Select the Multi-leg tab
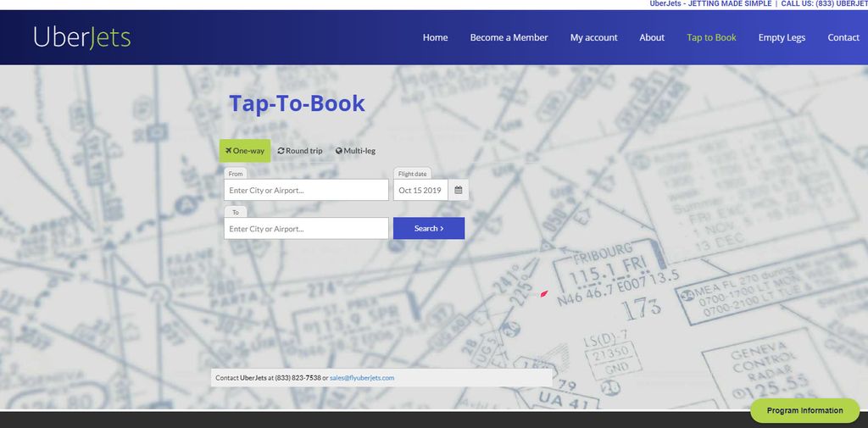This screenshot has height=428, width=868. click(355, 151)
